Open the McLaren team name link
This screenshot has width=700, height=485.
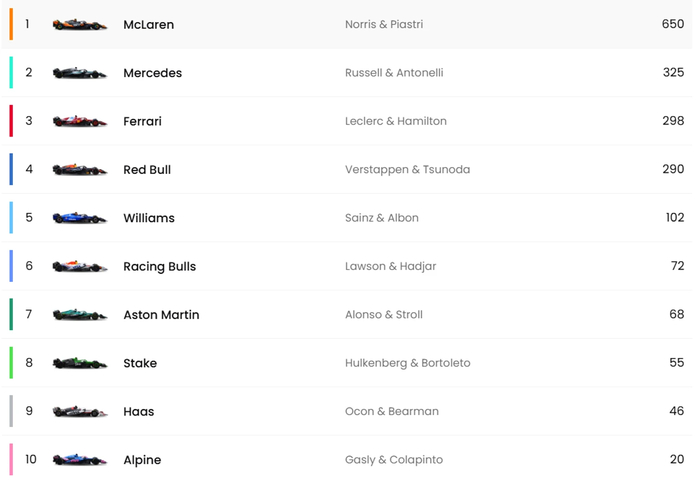(148, 24)
